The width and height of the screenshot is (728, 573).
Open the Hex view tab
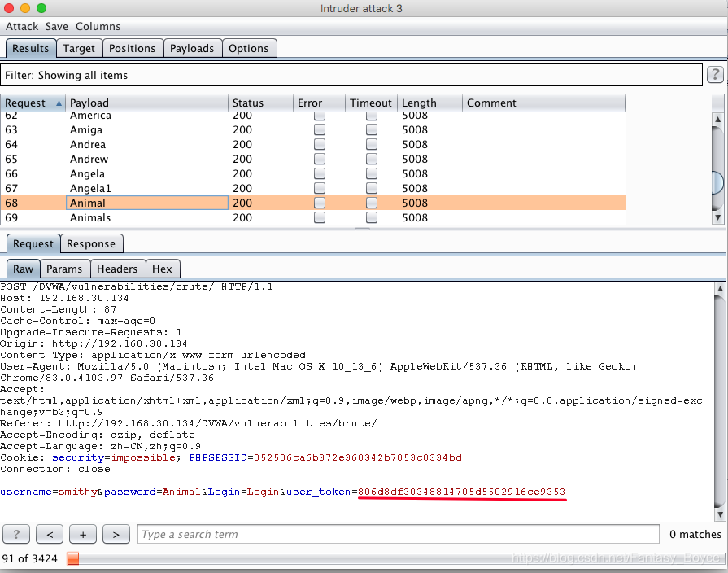tap(162, 269)
